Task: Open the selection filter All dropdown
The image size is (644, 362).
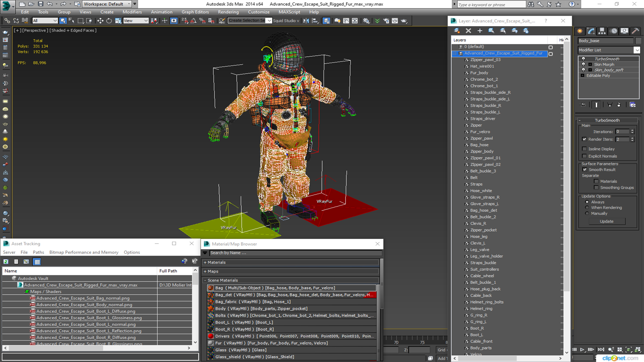Action: coord(45,21)
